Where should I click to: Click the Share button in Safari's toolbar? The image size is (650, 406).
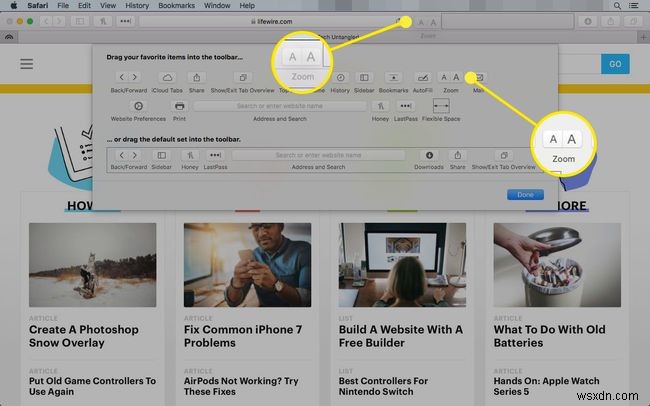click(x=611, y=21)
